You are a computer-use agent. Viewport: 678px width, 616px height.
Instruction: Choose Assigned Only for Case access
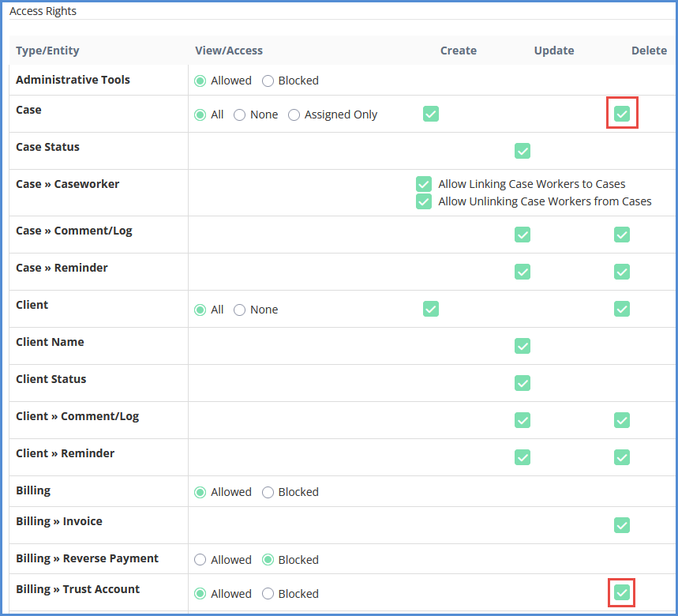point(294,115)
